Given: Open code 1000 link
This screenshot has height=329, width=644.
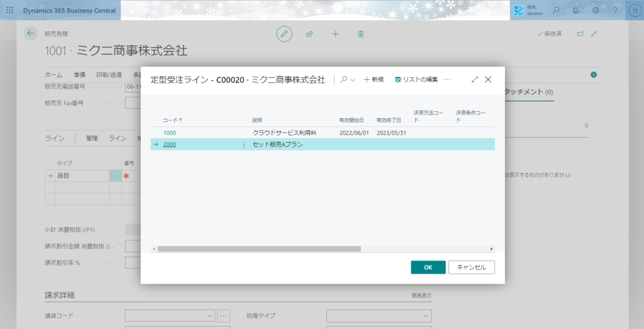Looking at the screenshot, I should point(169,133).
